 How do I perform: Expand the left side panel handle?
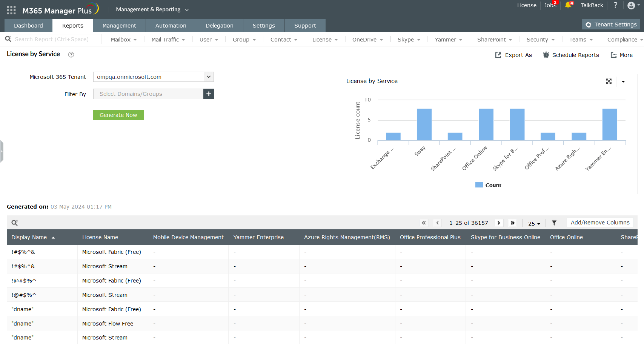(x=2, y=151)
